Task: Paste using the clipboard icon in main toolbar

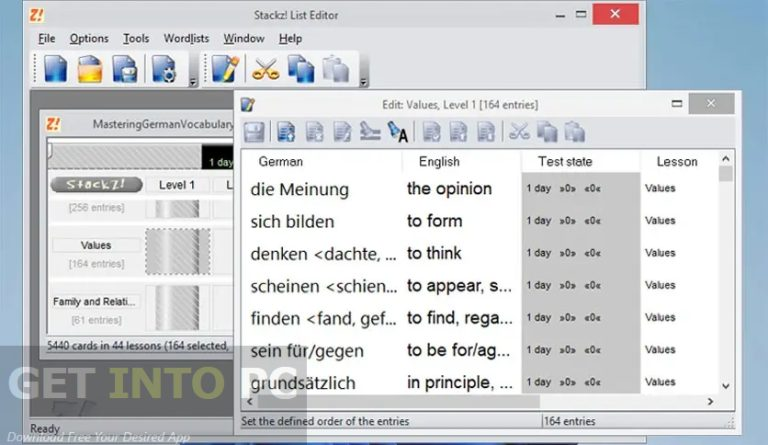Action: click(336, 69)
